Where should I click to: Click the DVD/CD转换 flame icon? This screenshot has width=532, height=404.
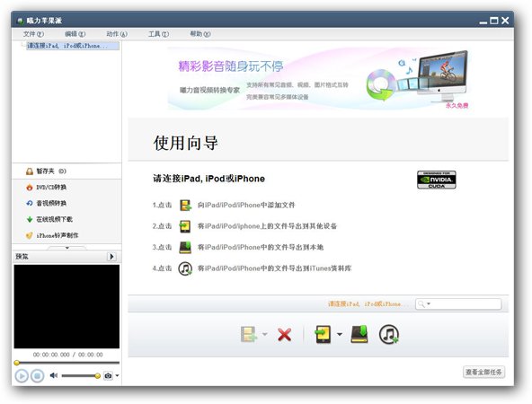point(30,187)
